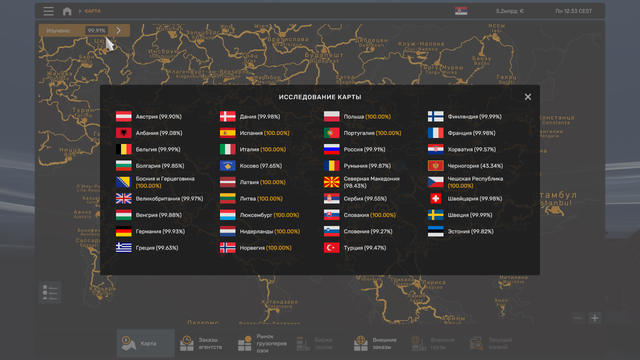Viewport: 640px width, 360px height.
Task: Open Внешние грузы tab
Action: point(435,343)
